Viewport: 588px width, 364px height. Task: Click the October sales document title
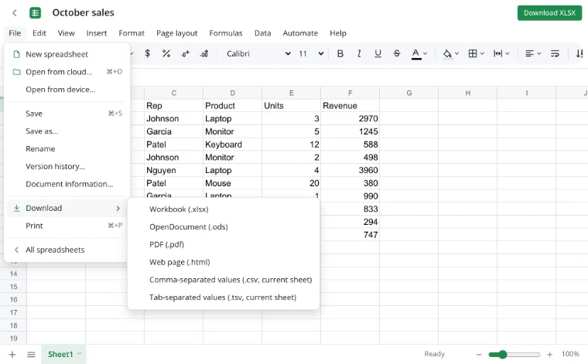(x=84, y=12)
